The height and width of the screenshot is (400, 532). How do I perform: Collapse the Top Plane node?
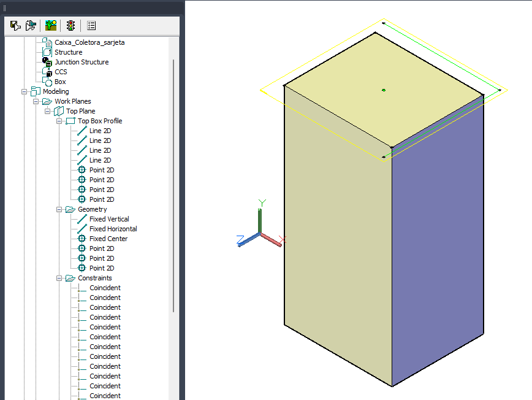[47, 111]
